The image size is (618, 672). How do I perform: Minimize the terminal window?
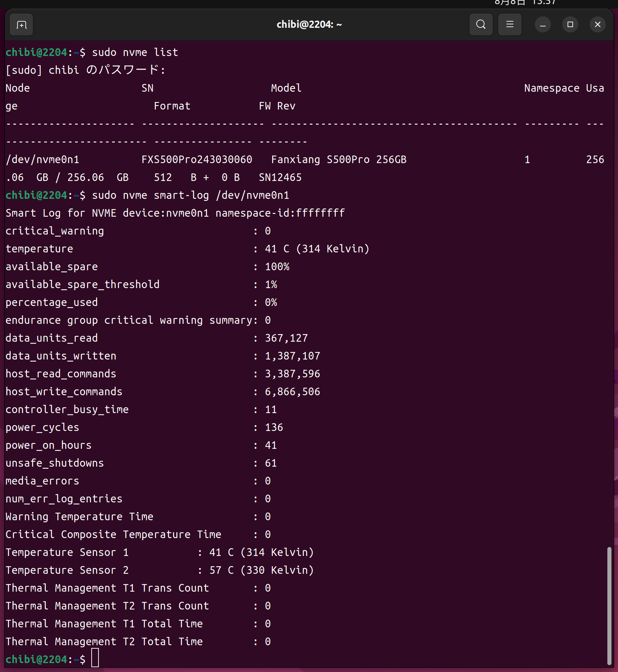click(543, 25)
